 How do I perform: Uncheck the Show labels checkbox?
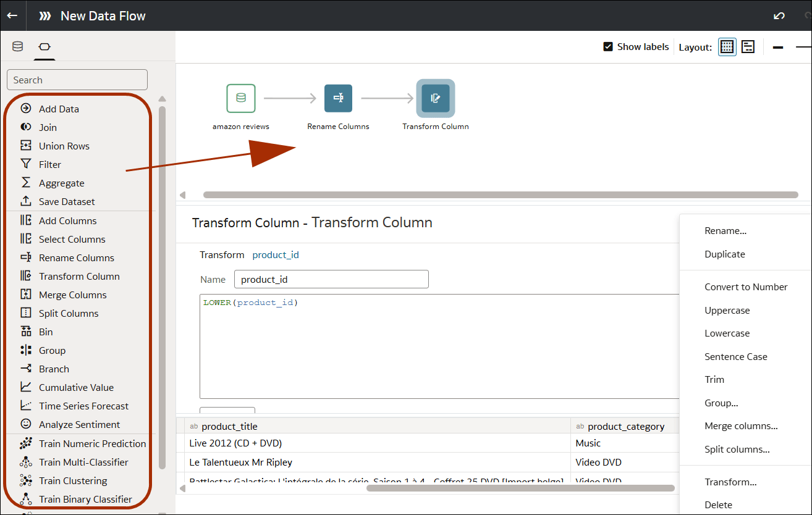608,46
